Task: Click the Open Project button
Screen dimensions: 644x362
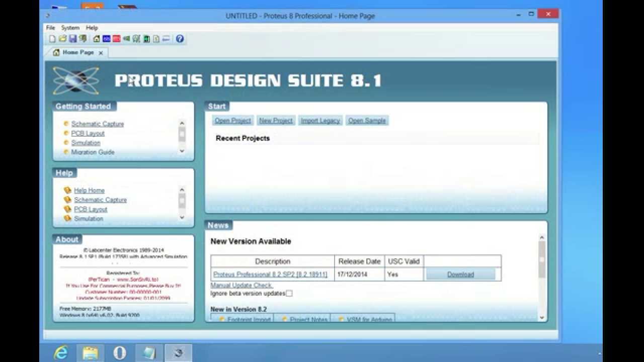Action: (x=233, y=121)
